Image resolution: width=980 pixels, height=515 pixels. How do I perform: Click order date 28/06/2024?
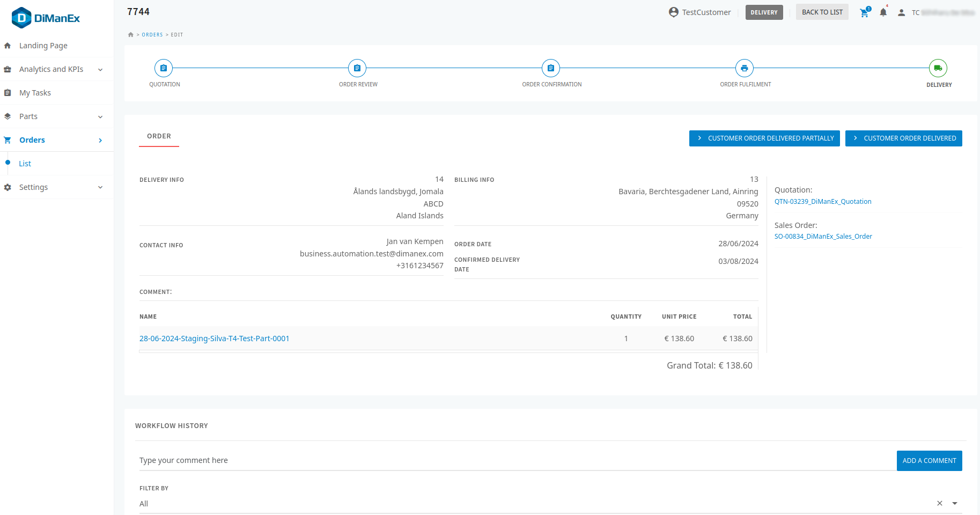click(738, 244)
